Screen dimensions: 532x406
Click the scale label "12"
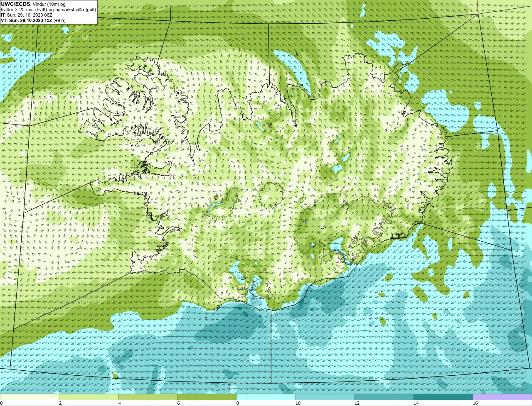357,403
